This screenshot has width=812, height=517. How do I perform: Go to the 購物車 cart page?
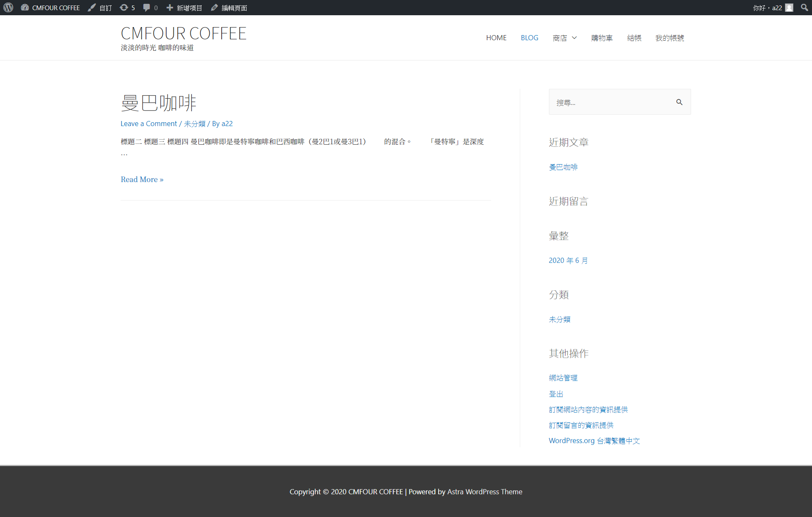point(601,38)
